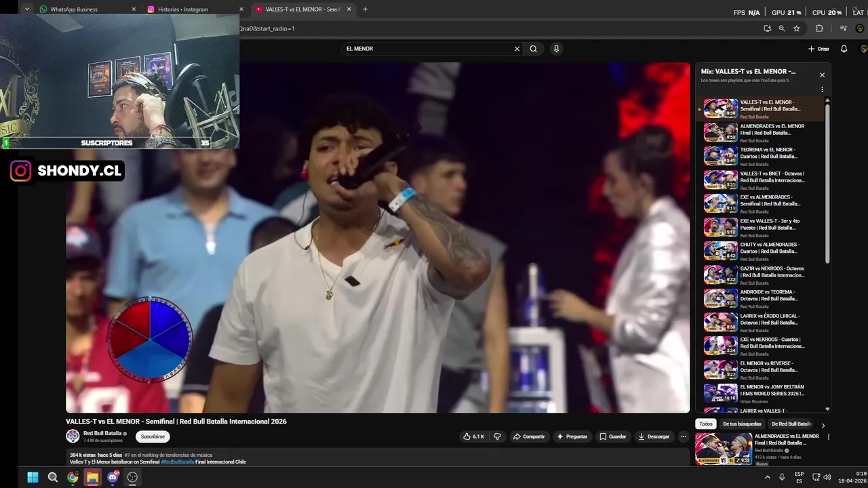The image size is (868, 488).
Task: Select the Todos filter chip
Action: 706,424
